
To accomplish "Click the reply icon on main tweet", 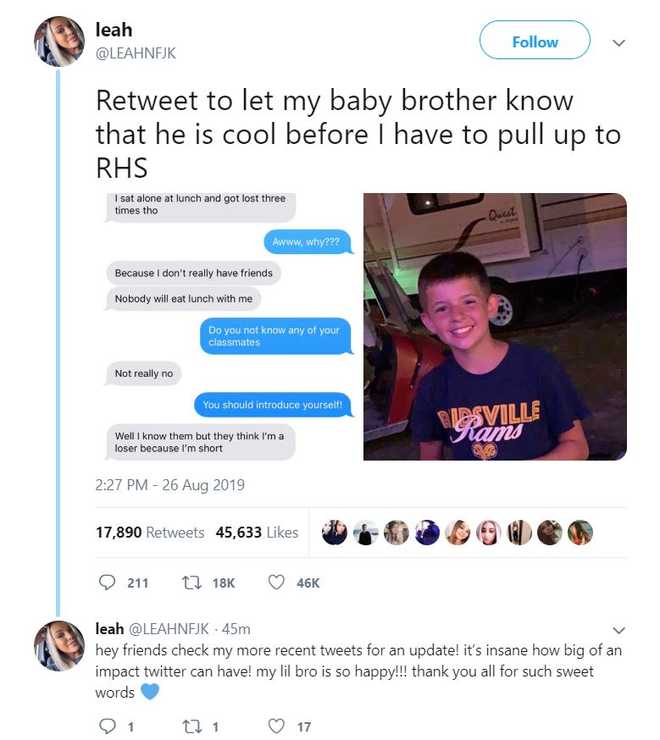I will coord(107,583).
